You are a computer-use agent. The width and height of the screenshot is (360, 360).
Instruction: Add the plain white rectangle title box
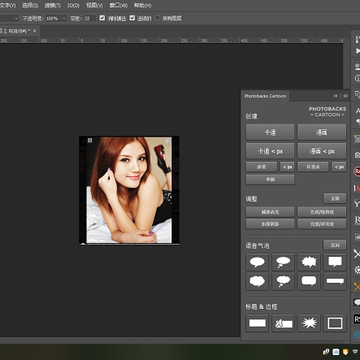click(x=257, y=323)
